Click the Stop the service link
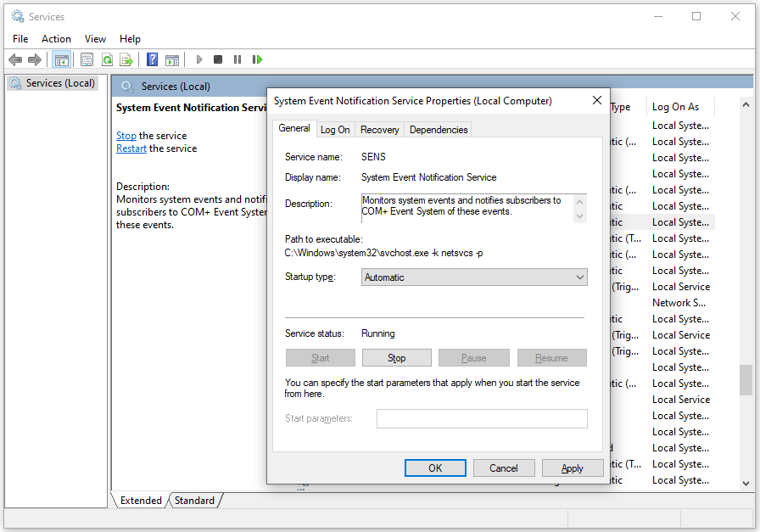The image size is (760, 532). click(126, 136)
